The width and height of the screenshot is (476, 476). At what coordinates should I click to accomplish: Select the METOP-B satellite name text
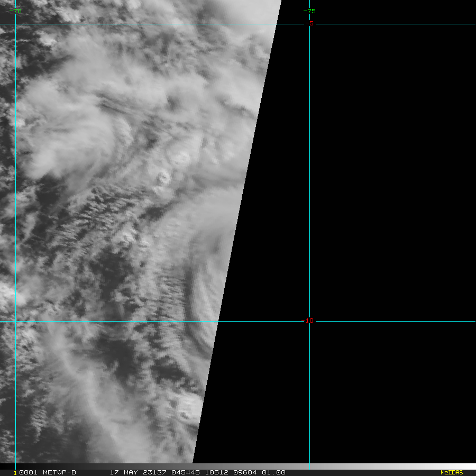(59, 472)
